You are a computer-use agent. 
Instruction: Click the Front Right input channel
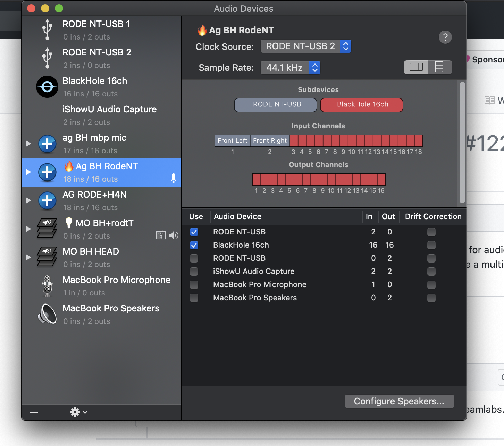point(270,140)
